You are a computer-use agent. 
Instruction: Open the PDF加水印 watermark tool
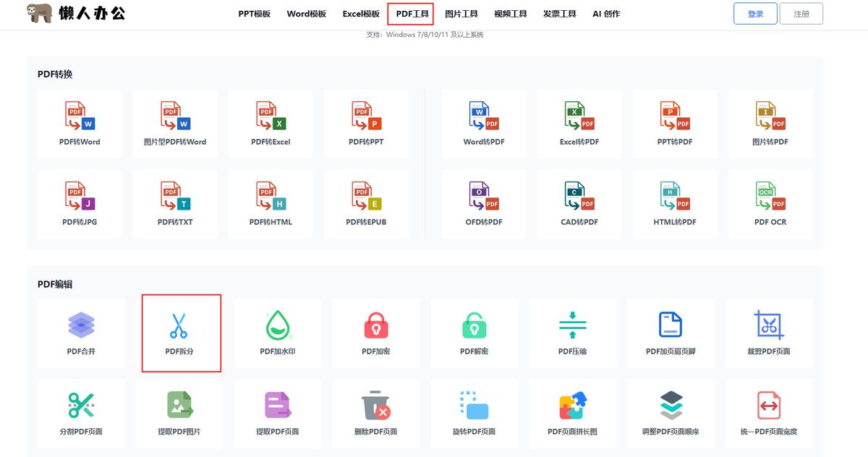click(278, 333)
